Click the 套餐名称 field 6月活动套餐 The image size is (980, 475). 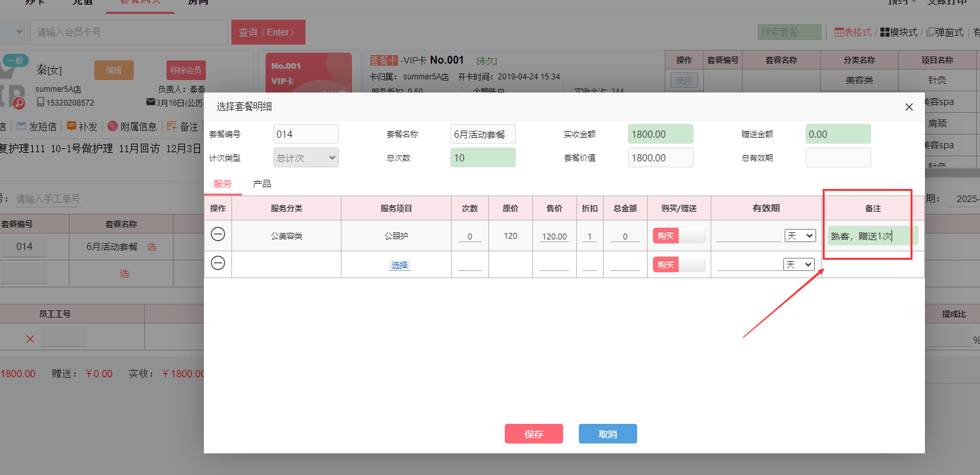click(x=483, y=134)
